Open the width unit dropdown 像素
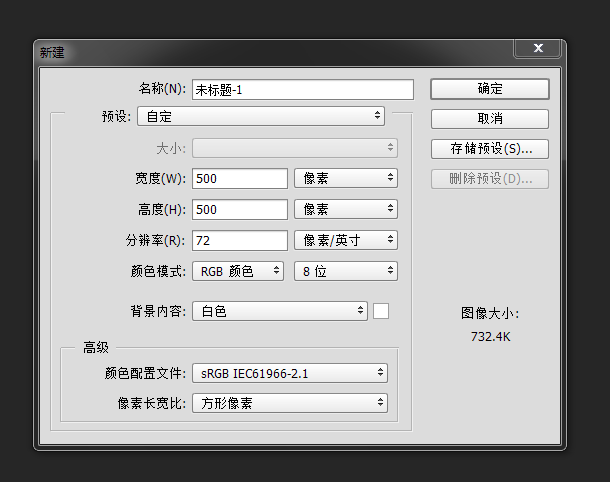The image size is (610, 482). 346,178
